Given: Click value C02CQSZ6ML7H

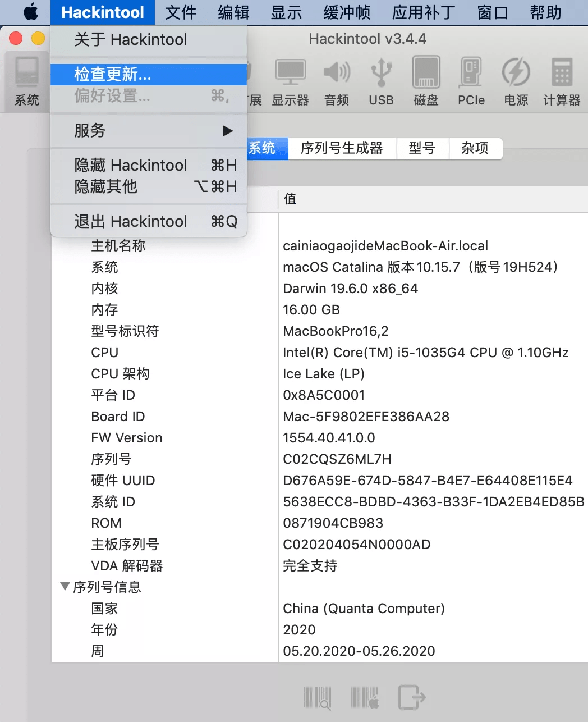Looking at the screenshot, I should (337, 459).
